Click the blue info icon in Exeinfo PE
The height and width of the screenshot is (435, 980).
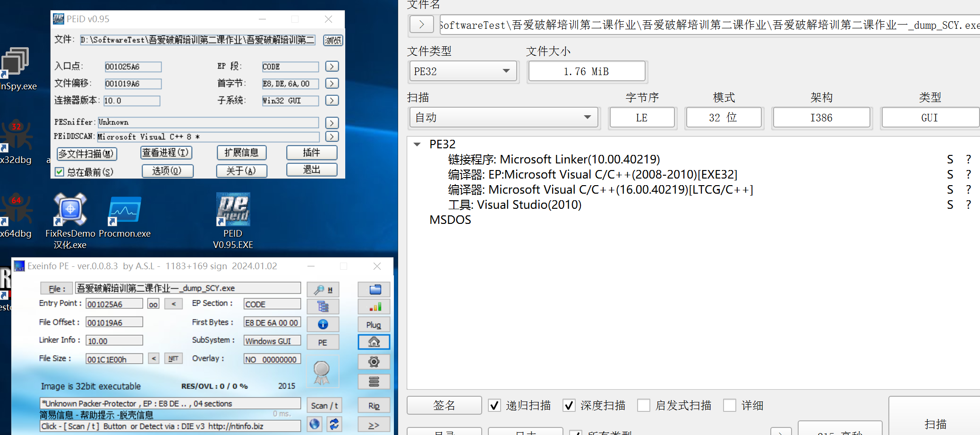click(x=323, y=324)
